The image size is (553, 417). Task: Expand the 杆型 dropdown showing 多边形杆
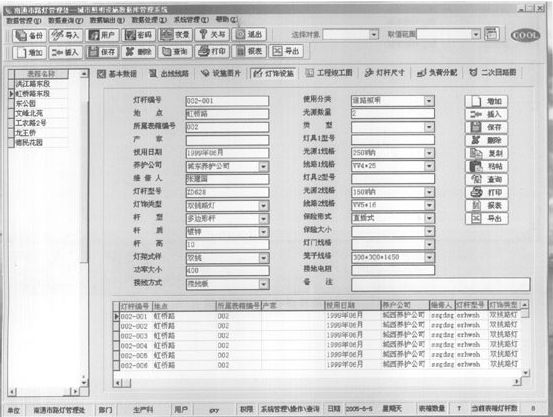(x=263, y=219)
